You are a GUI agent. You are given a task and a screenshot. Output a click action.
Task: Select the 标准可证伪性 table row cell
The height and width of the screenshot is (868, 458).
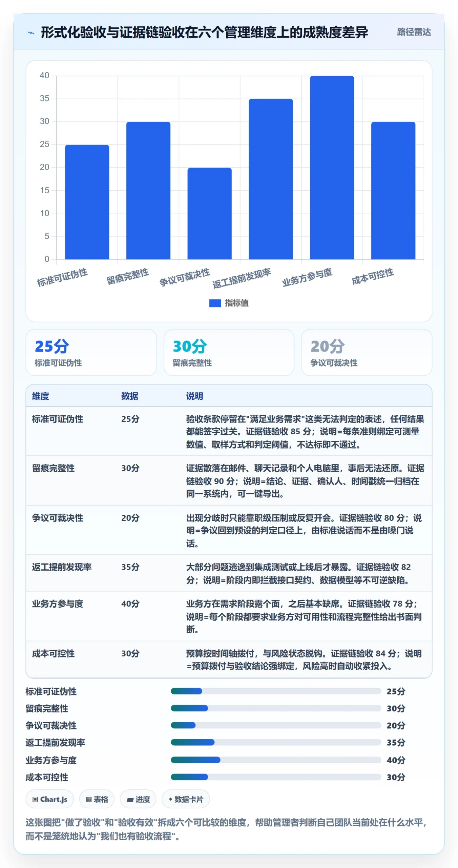[57, 419]
